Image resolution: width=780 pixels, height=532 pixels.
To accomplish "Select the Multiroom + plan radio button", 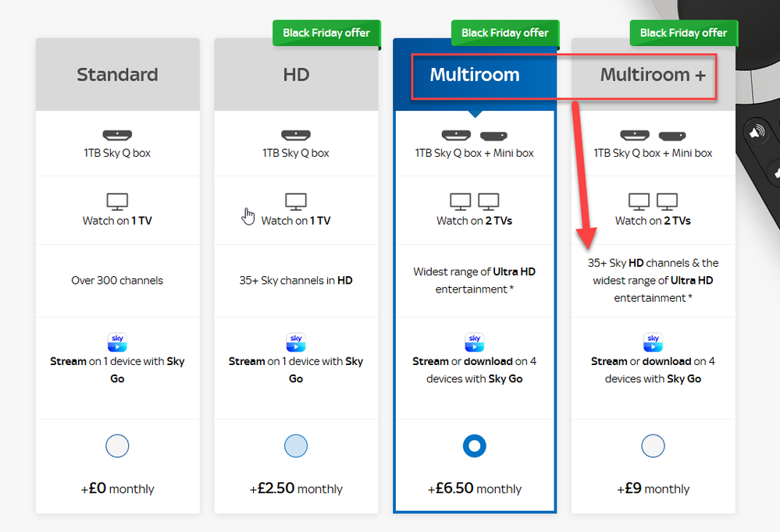I will pyautogui.click(x=653, y=445).
